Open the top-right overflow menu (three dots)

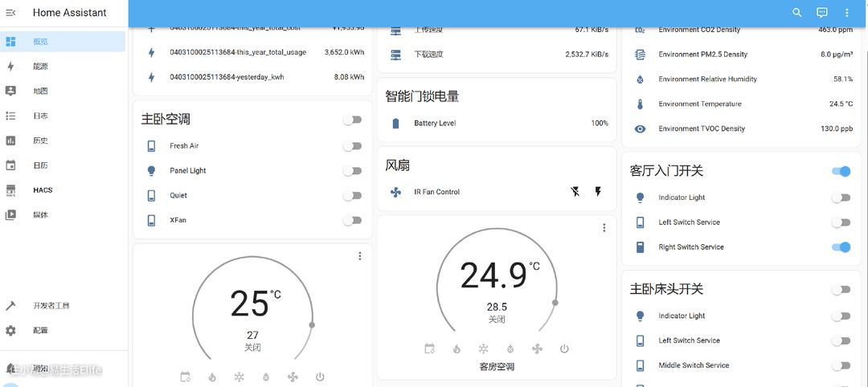coord(846,13)
